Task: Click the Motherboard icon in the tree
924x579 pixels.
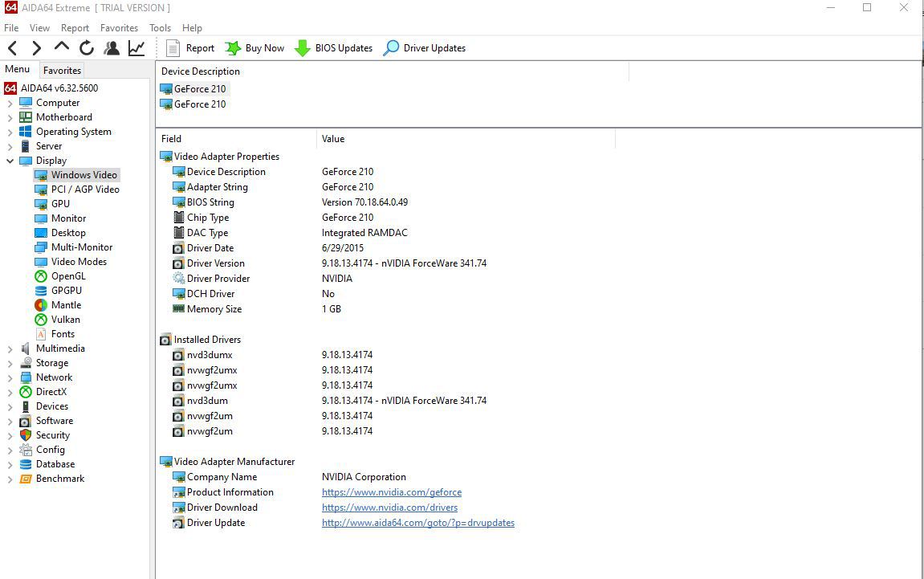Action: pyautogui.click(x=26, y=116)
